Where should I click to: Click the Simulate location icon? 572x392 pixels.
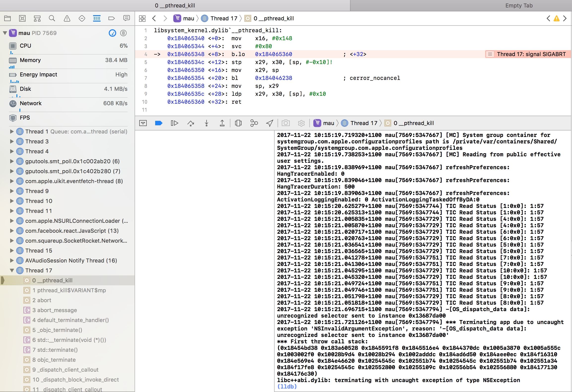(269, 123)
